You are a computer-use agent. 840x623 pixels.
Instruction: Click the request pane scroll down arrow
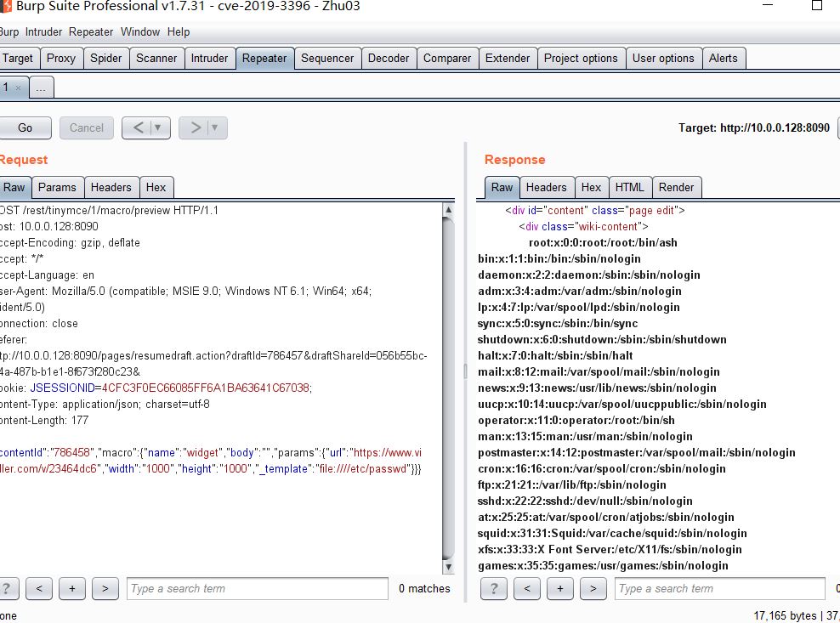(x=448, y=566)
